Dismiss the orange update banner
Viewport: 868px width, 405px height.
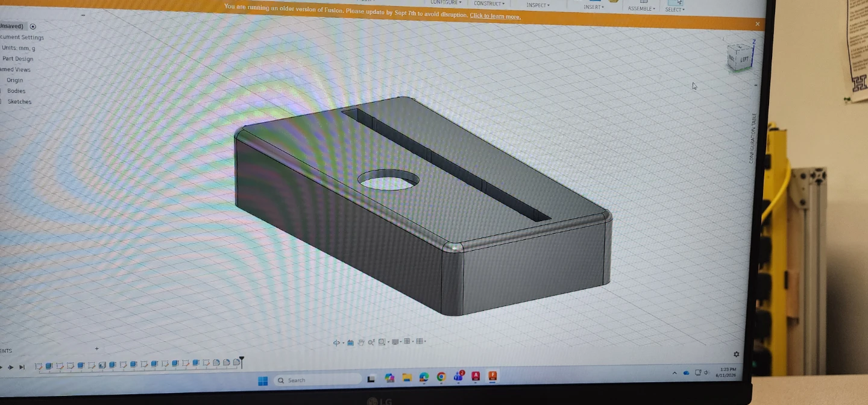pos(758,24)
